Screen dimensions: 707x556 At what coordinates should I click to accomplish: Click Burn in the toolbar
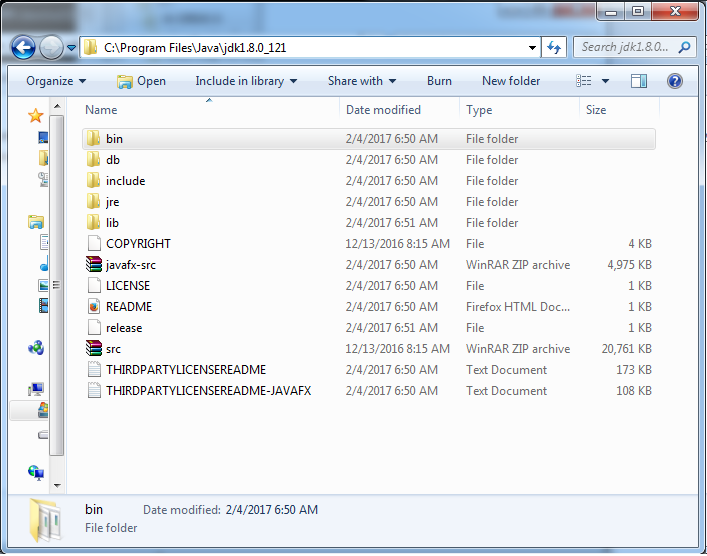[x=439, y=81]
